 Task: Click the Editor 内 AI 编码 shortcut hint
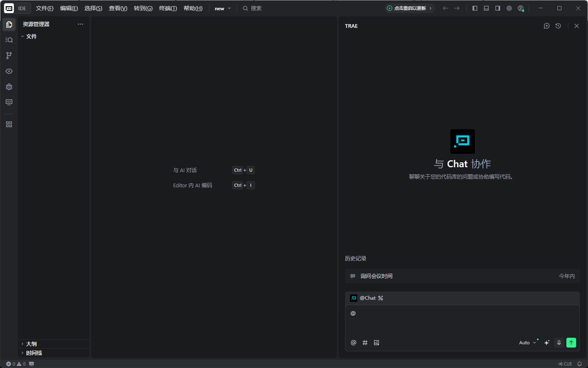coord(193,185)
